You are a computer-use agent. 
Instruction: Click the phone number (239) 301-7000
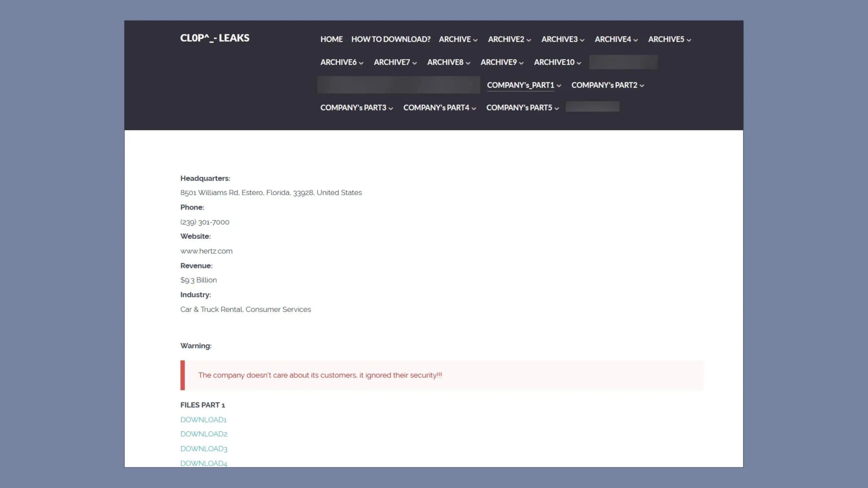pos(205,222)
